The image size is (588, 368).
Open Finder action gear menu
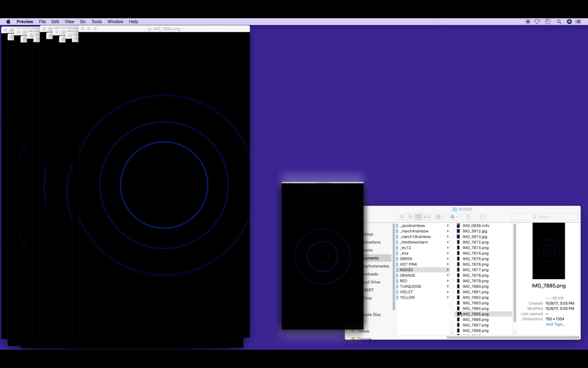pyautogui.click(x=454, y=217)
